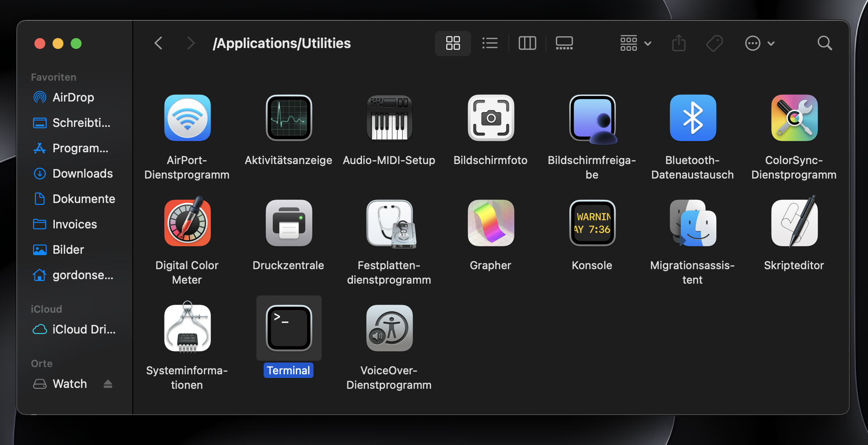This screenshot has height=445, width=868.
Task: Open the tags menu
Action: pos(714,43)
